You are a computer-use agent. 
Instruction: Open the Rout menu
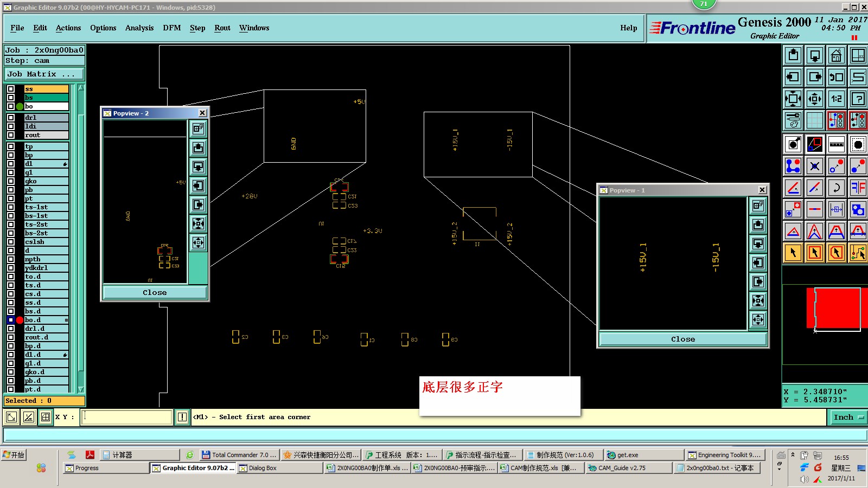(x=222, y=28)
